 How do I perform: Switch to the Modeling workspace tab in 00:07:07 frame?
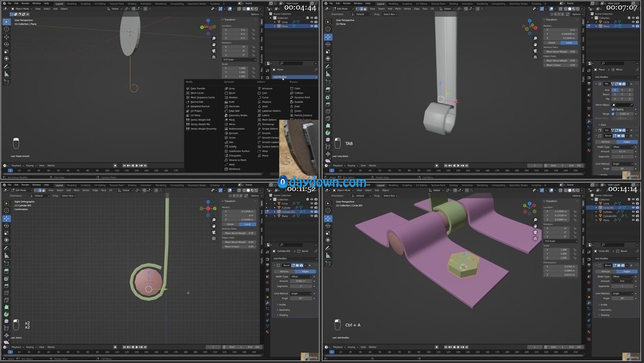pyautogui.click(x=394, y=3)
